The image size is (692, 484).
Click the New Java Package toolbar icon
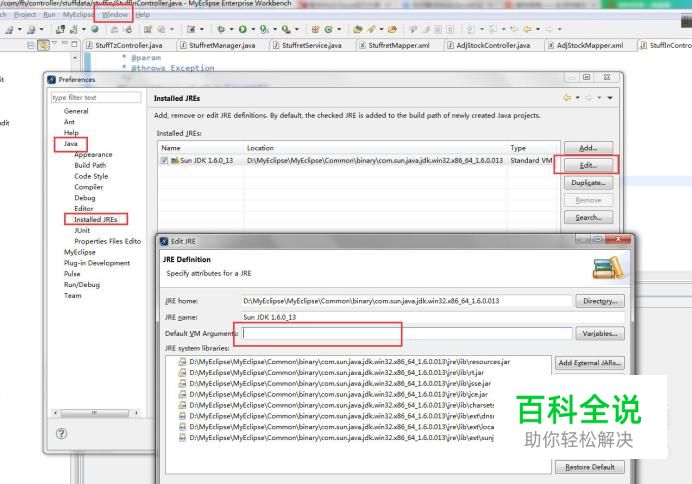tap(315, 29)
